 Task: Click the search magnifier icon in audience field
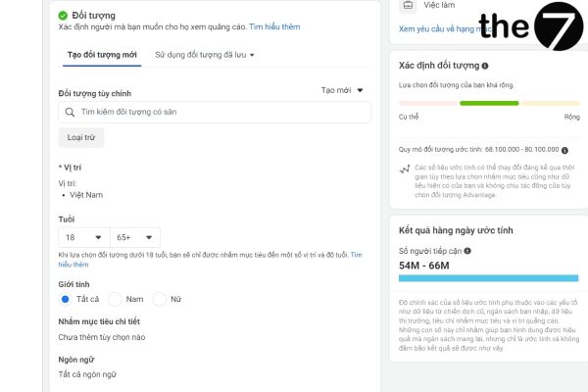[x=71, y=113]
